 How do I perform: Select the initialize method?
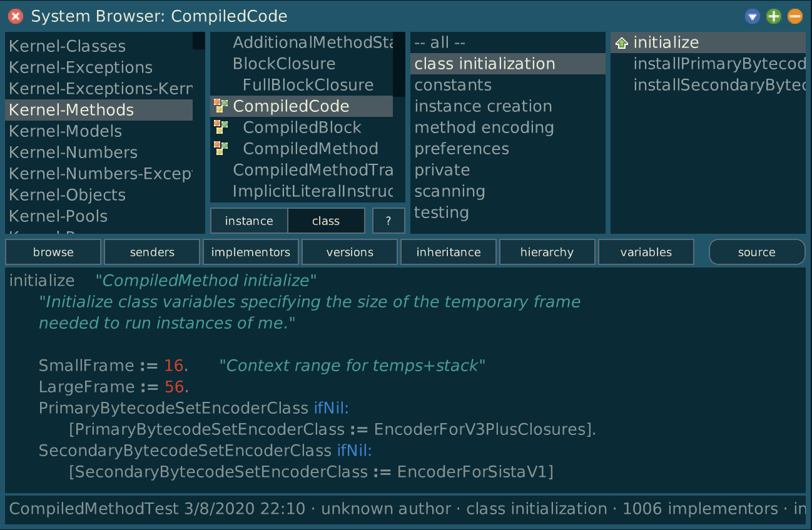coord(708,42)
